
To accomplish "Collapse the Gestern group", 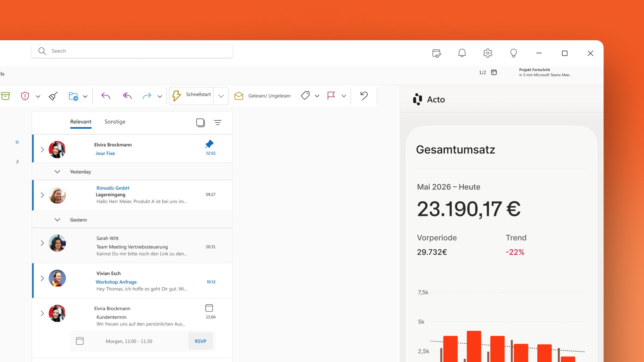I will tap(57, 220).
